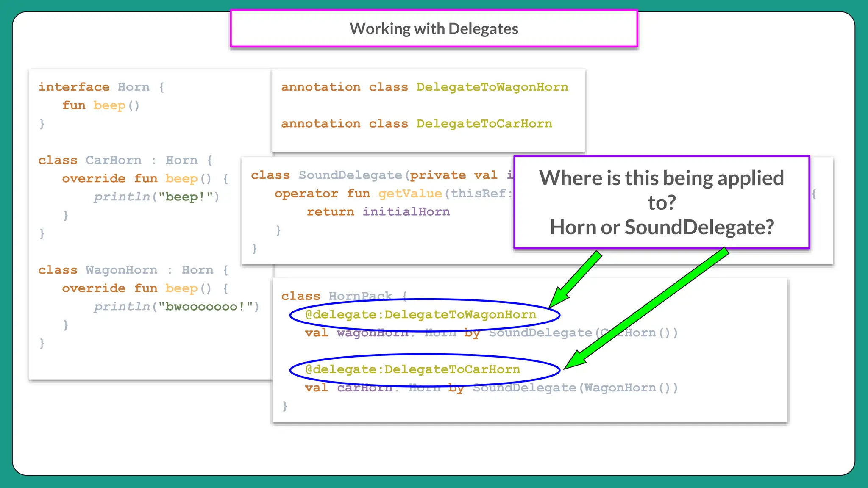Click the 'Working with Delegates' title text
The height and width of the screenshot is (488, 868).
[434, 29]
